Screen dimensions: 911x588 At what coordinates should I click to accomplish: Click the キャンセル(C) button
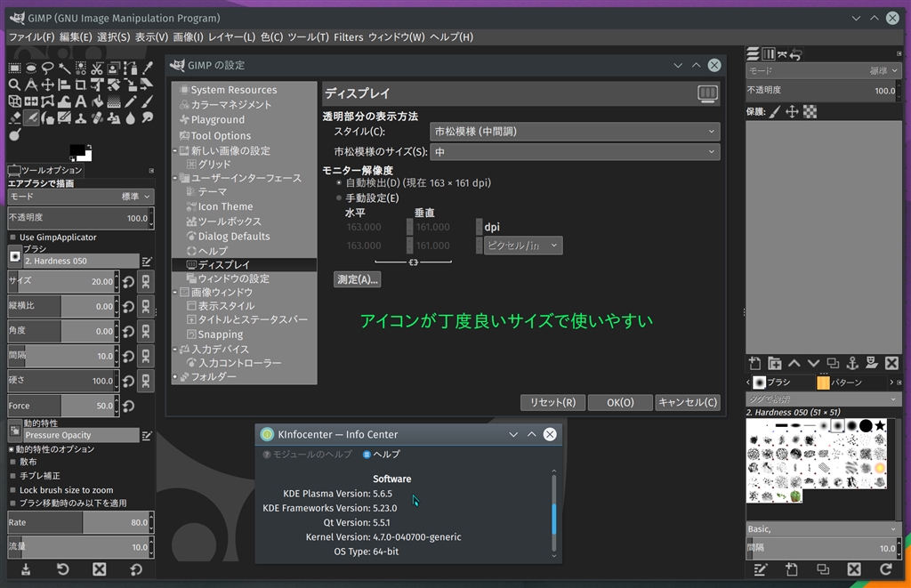click(688, 402)
